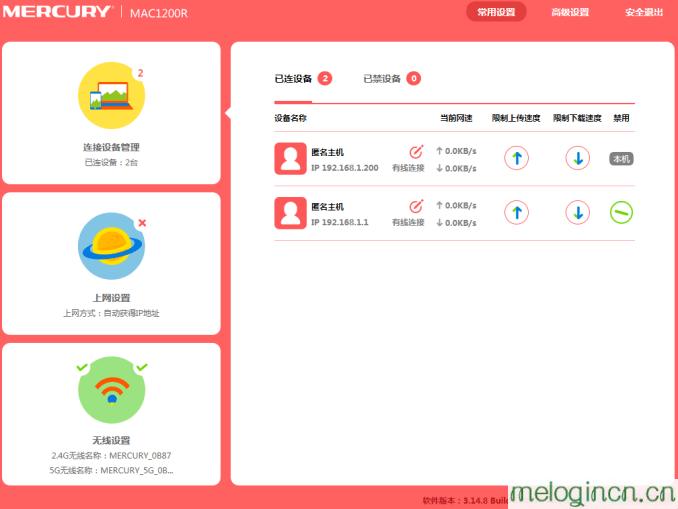Click the 上网方式：自动获得IP地址 text
This screenshot has width=678, height=509.
pos(111,313)
